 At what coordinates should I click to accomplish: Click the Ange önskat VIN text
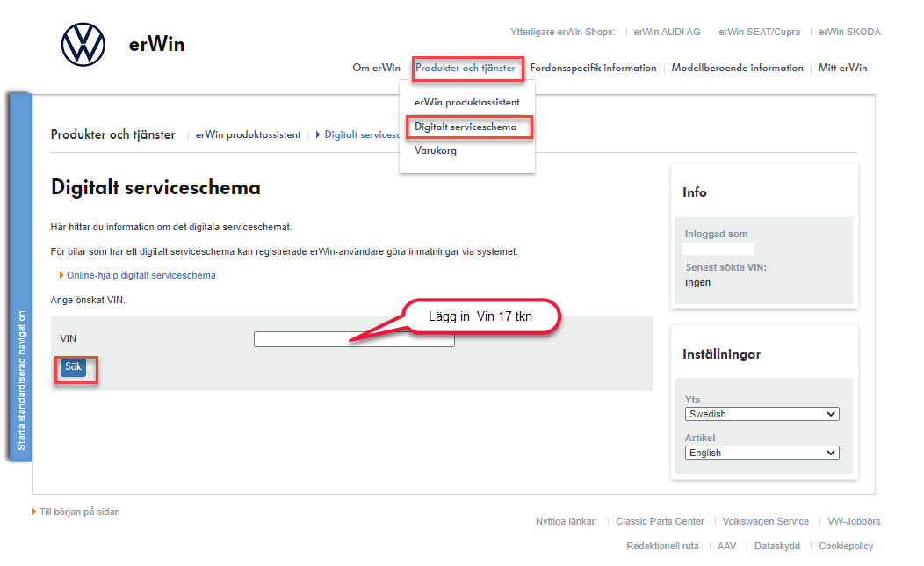coord(88,300)
